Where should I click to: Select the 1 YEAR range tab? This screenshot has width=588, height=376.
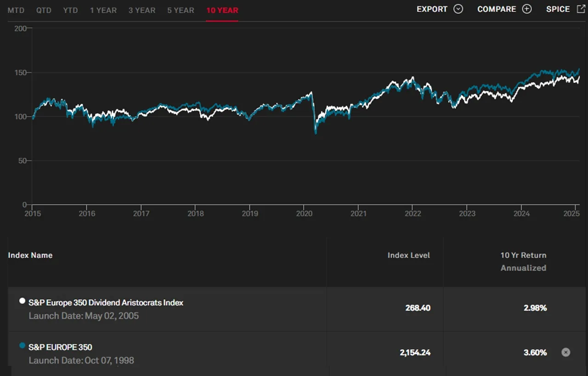click(103, 10)
